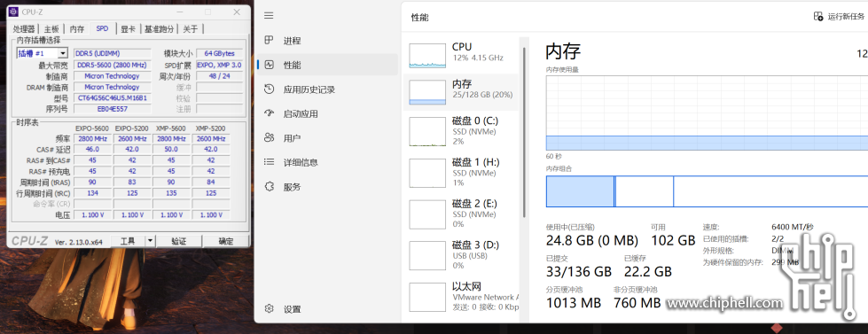
Task: Click the 48 / 24 week/year value
Action: coord(220,76)
